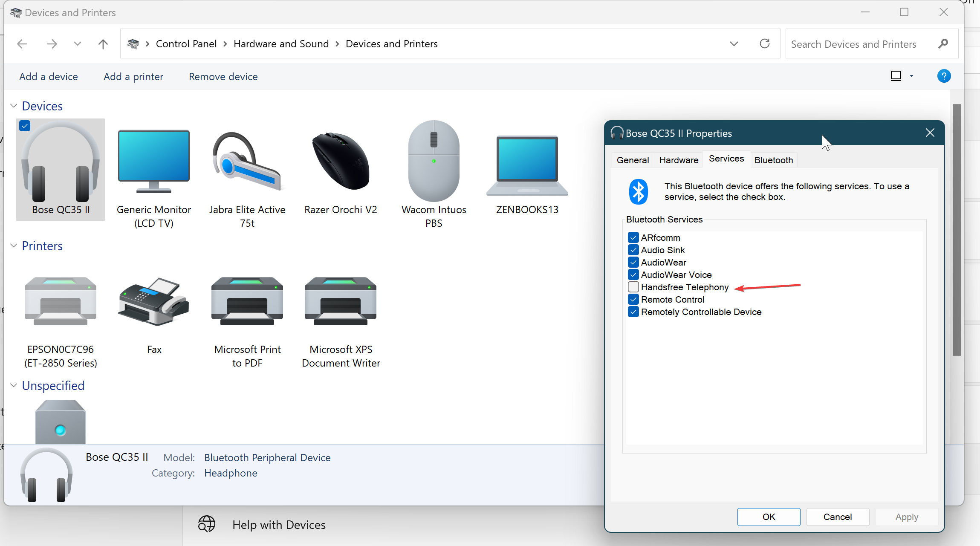Click the globe icon beside Help with Devices

207,524
